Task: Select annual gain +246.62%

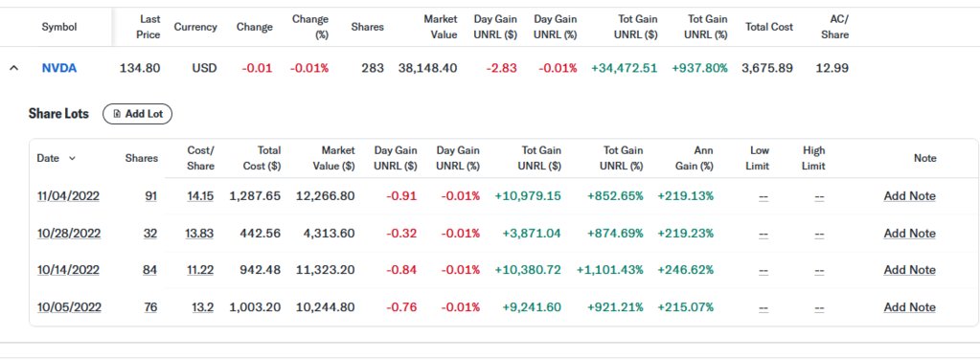Action: coord(686,270)
